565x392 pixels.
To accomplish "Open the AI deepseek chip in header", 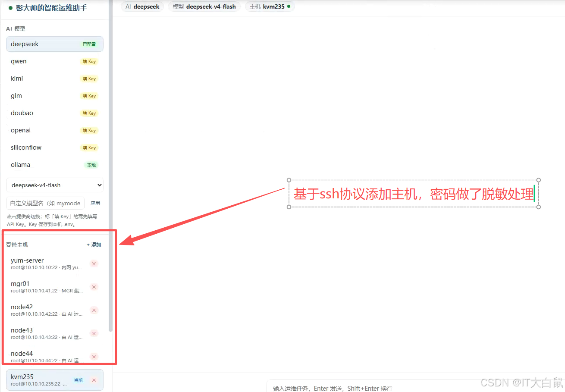I will 142,6.
